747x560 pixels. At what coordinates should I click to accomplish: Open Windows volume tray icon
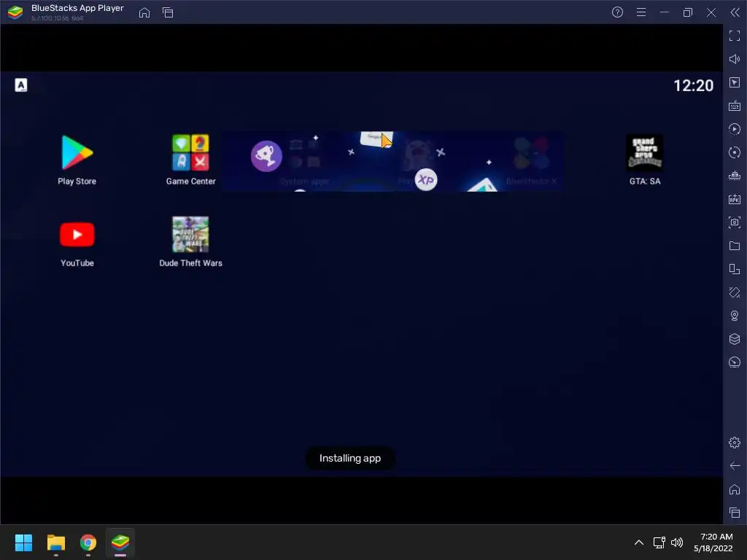676,542
